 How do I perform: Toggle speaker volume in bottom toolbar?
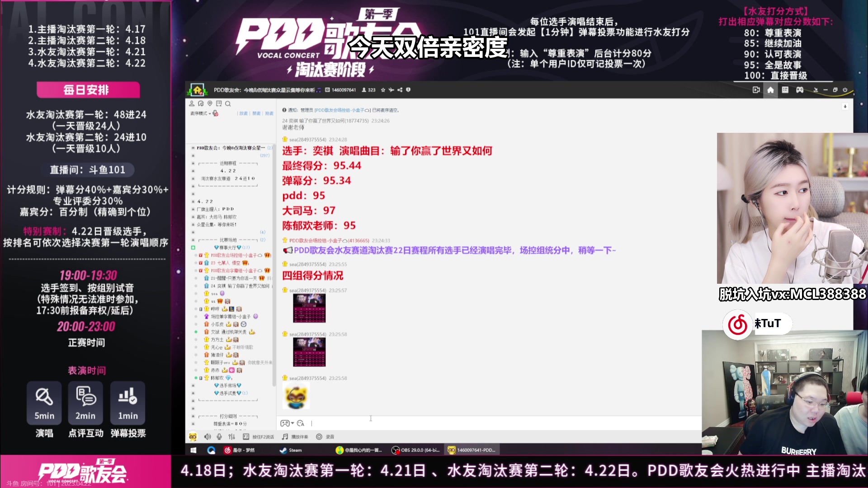pyautogui.click(x=208, y=436)
